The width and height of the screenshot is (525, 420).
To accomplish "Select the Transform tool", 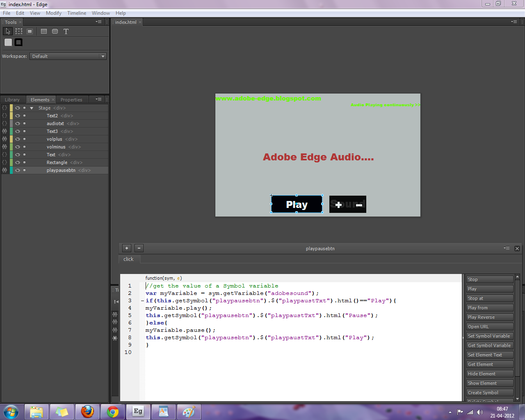I will coord(19,31).
